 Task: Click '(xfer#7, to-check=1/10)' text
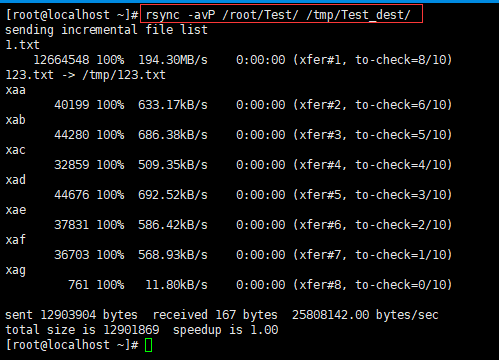[373, 255]
